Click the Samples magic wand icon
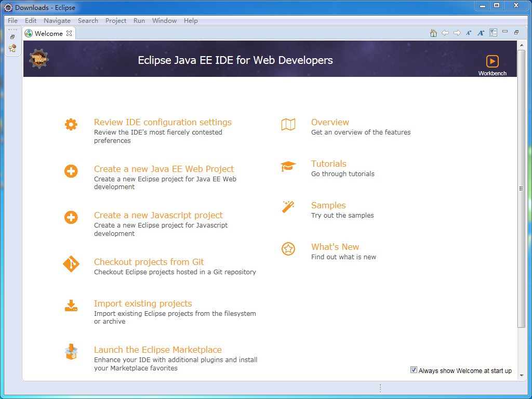 click(288, 207)
